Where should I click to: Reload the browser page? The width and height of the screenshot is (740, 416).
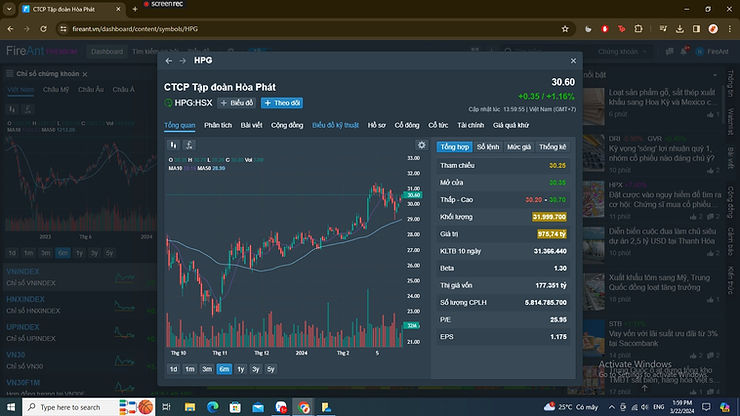pyautogui.click(x=43, y=29)
